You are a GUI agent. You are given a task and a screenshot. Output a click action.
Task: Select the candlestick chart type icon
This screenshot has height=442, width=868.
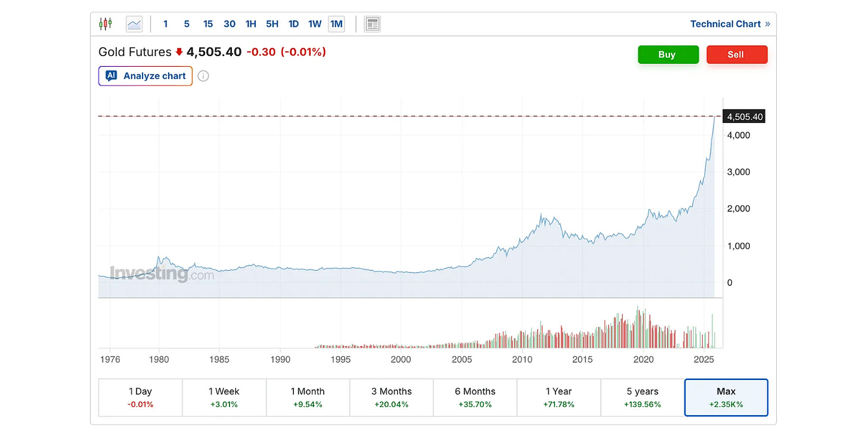point(106,24)
